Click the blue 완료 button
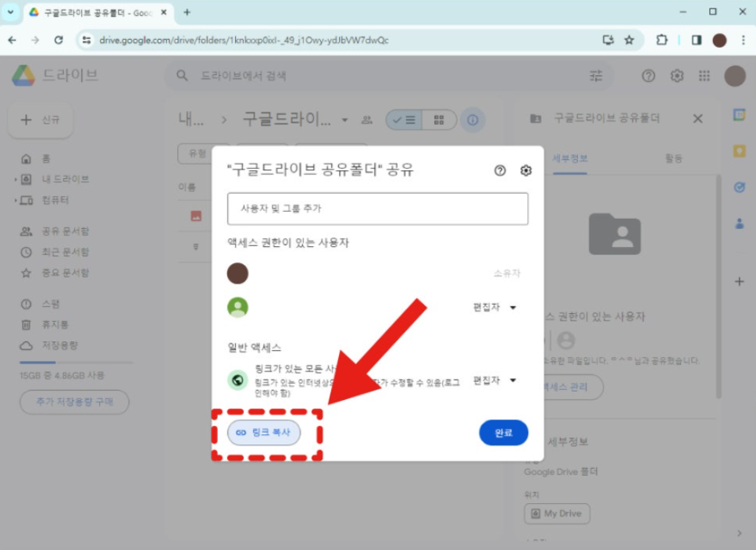This screenshot has width=756, height=550. [x=504, y=433]
